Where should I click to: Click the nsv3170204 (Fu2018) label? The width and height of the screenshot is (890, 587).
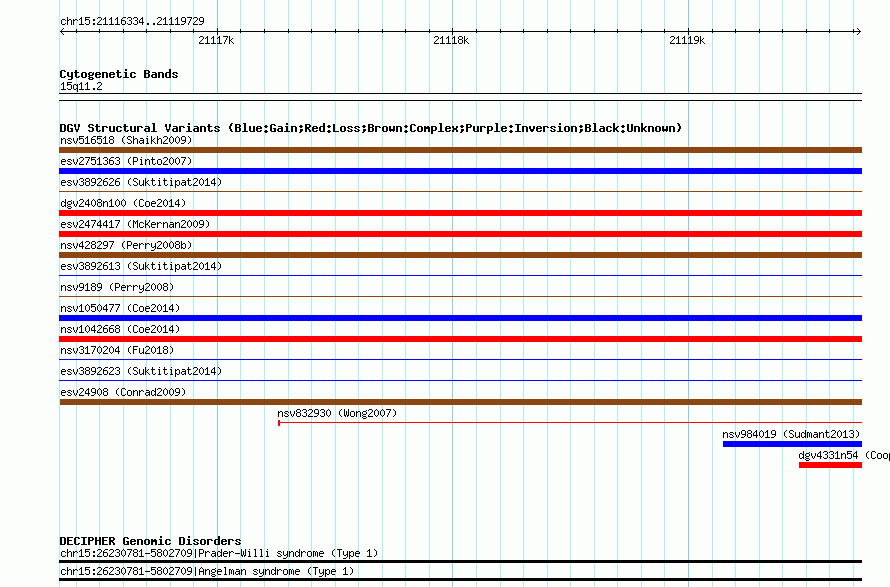click(x=117, y=350)
